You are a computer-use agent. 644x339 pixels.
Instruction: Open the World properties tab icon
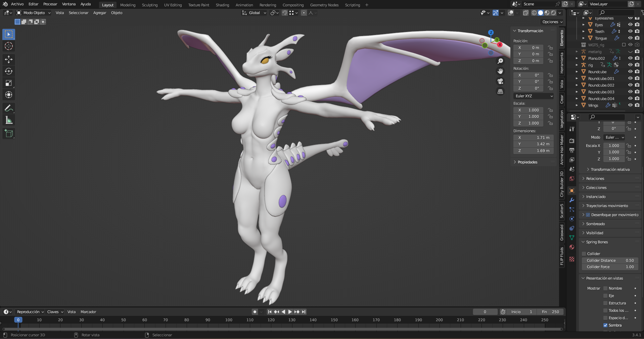pyautogui.click(x=572, y=179)
